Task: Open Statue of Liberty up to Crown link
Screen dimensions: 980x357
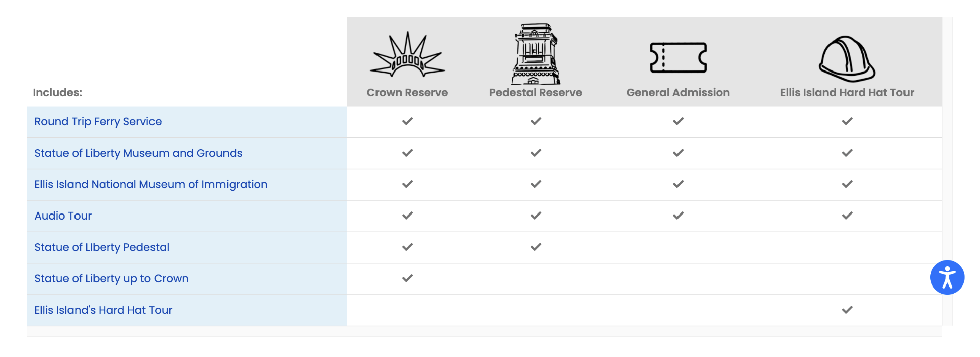Action: (x=111, y=279)
